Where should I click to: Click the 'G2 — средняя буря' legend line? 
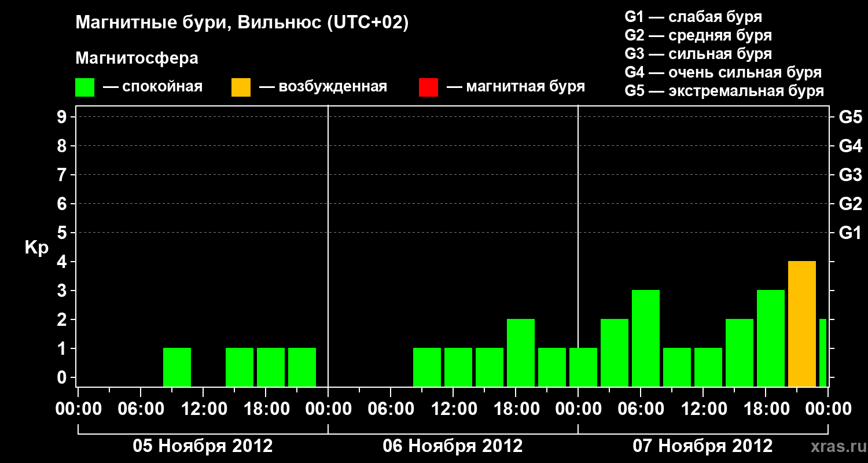click(x=698, y=35)
